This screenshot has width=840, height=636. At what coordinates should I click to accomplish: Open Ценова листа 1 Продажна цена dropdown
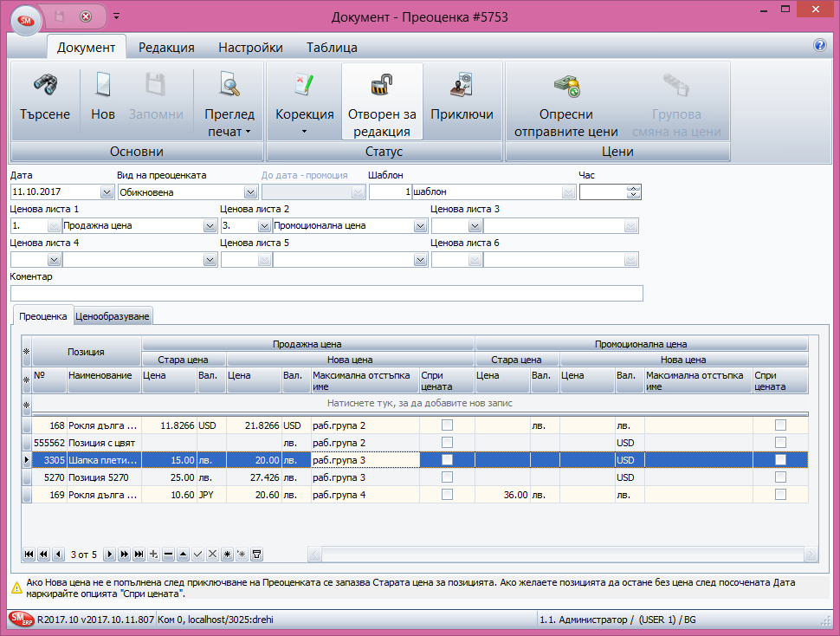[x=210, y=226]
